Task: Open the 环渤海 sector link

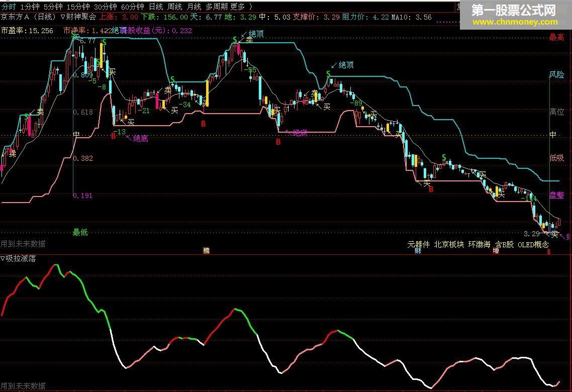Action: click(480, 244)
